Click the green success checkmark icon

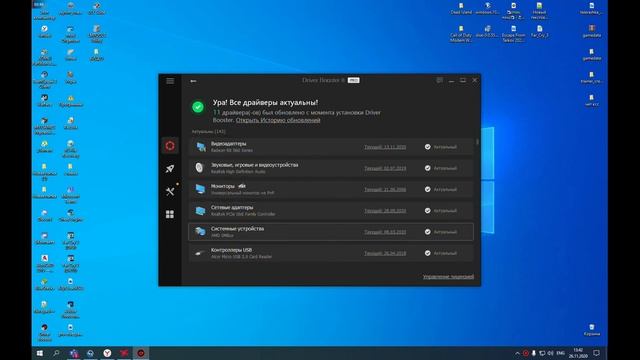click(x=198, y=107)
